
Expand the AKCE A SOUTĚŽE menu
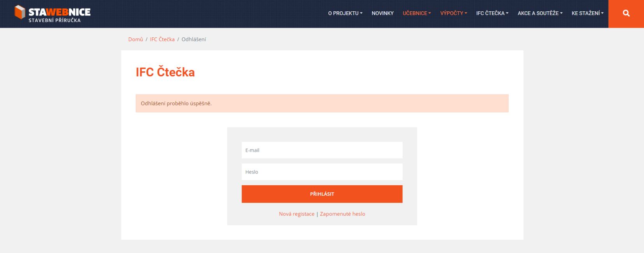(540, 13)
